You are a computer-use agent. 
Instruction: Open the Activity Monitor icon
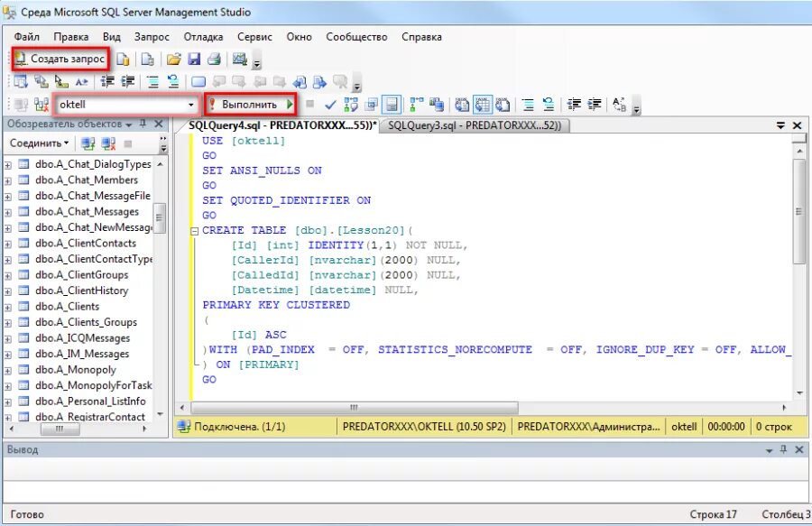[x=240, y=59]
